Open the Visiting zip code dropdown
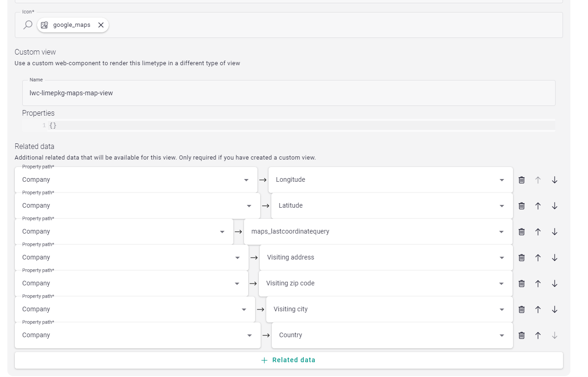The width and height of the screenshot is (588, 377). (x=386, y=284)
